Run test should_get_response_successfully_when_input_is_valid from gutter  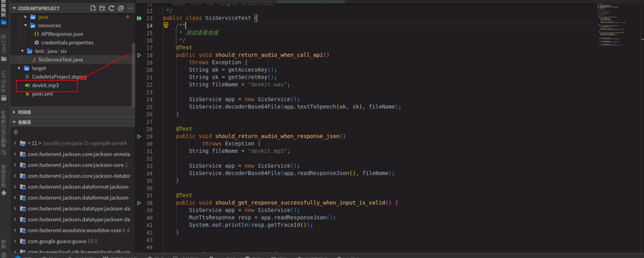point(139,203)
